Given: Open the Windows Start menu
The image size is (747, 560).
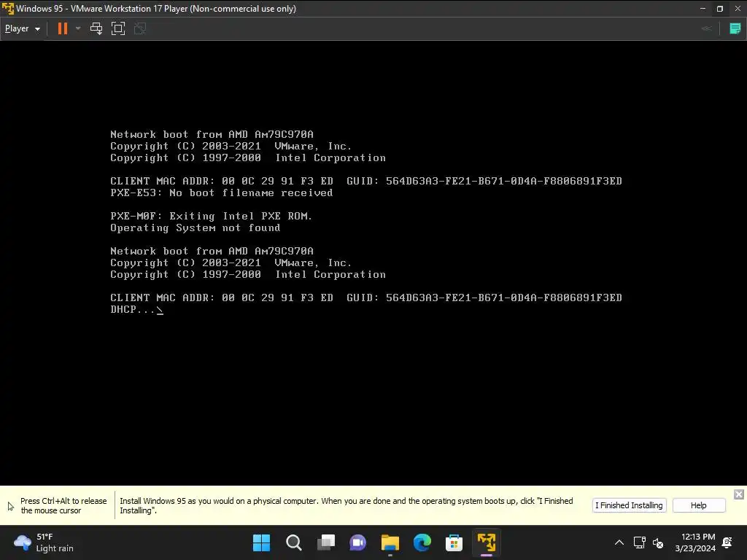Looking at the screenshot, I should click(x=261, y=542).
